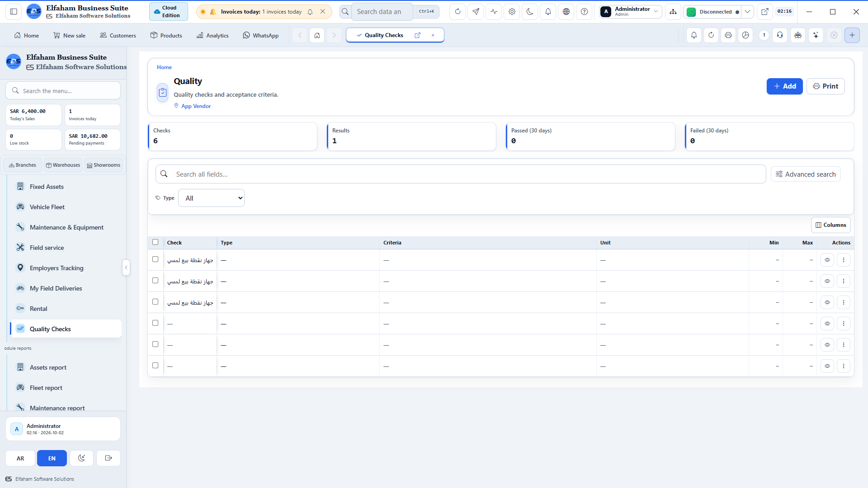
Task: Open the Customers menu item
Action: tap(118, 35)
